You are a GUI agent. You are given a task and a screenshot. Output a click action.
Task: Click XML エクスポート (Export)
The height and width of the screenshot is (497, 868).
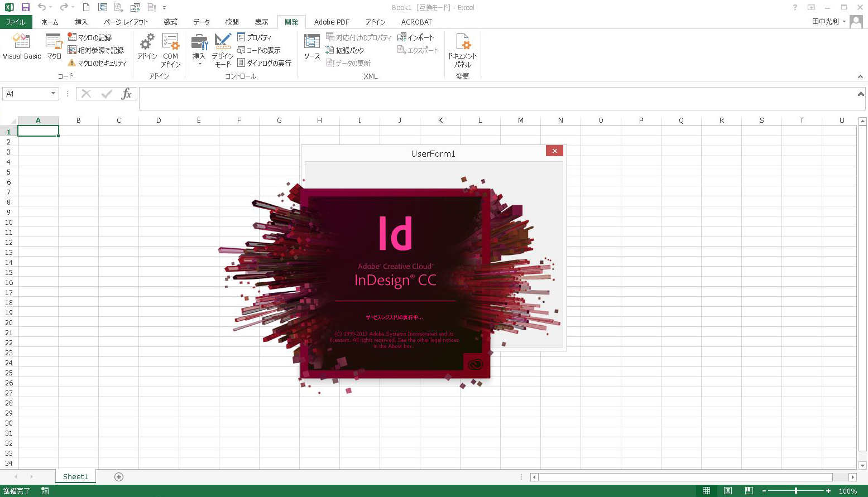tap(418, 50)
